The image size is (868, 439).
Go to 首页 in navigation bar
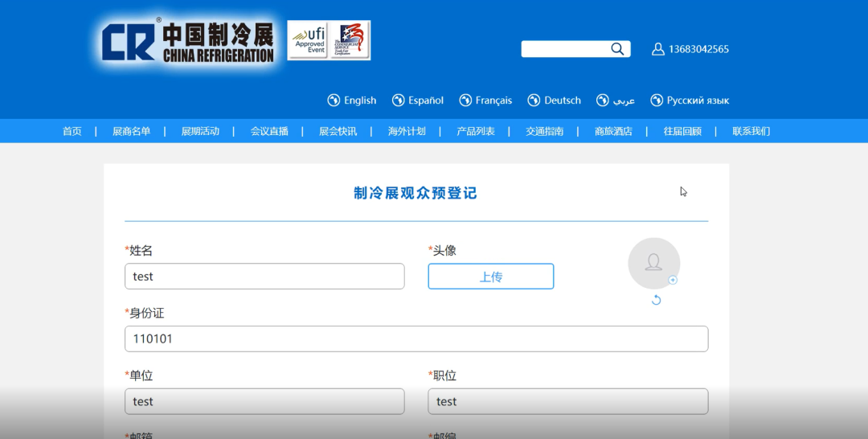pos(72,131)
